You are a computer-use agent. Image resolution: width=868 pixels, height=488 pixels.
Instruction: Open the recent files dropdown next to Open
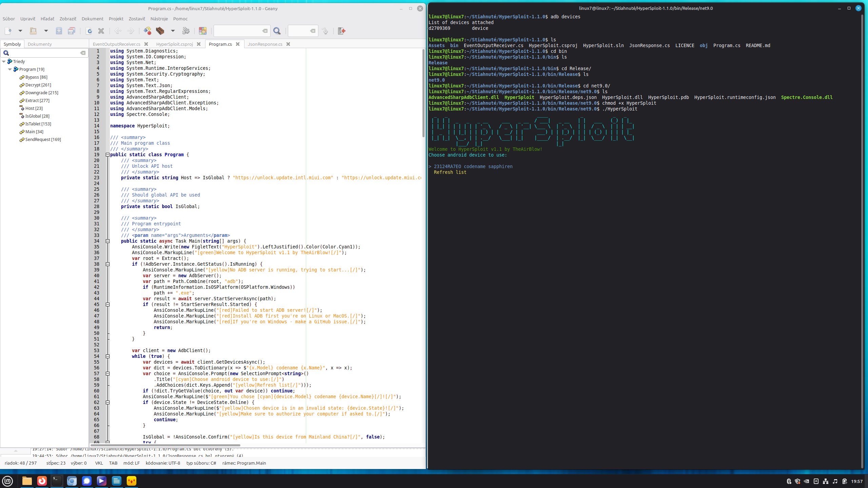46,31
